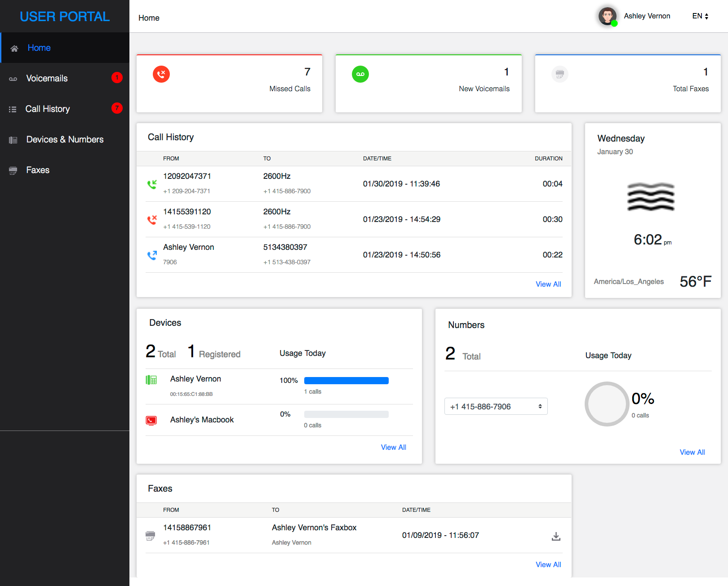Image resolution: width=728 pixels, height=586 pixels.
Task: Select the Voicemails icon in the sidebar
Action: 13,78
